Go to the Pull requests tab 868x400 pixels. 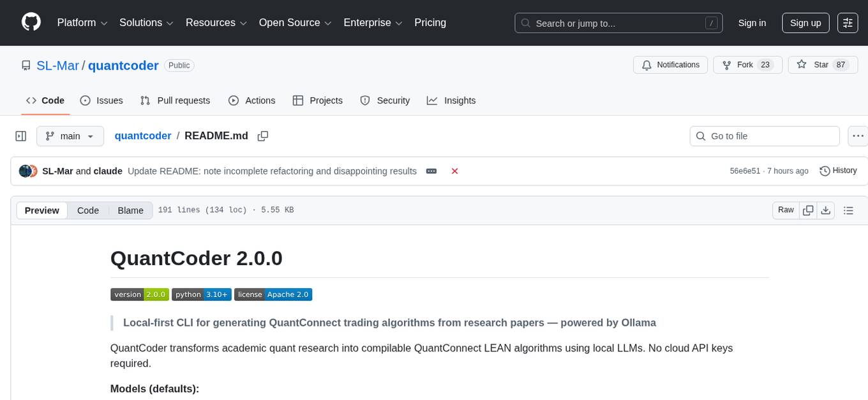175,100
